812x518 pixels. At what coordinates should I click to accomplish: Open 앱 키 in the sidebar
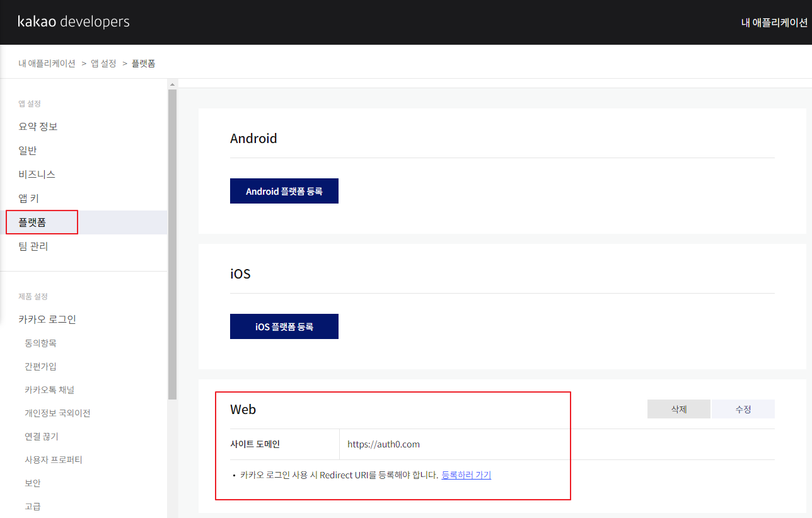coord(29,199)
